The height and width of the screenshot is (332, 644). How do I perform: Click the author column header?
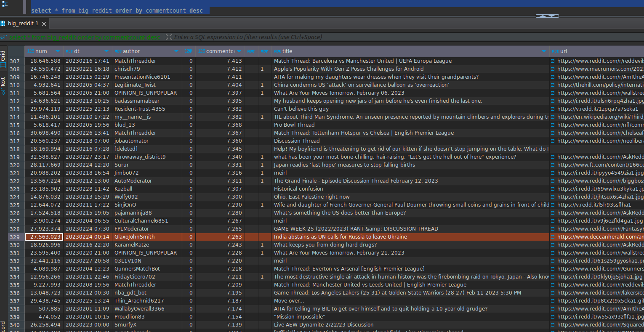(147, 51)
